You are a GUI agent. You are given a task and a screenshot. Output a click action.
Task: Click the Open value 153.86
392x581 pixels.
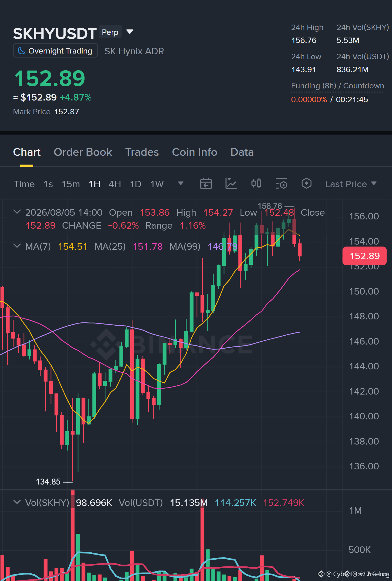155,212
